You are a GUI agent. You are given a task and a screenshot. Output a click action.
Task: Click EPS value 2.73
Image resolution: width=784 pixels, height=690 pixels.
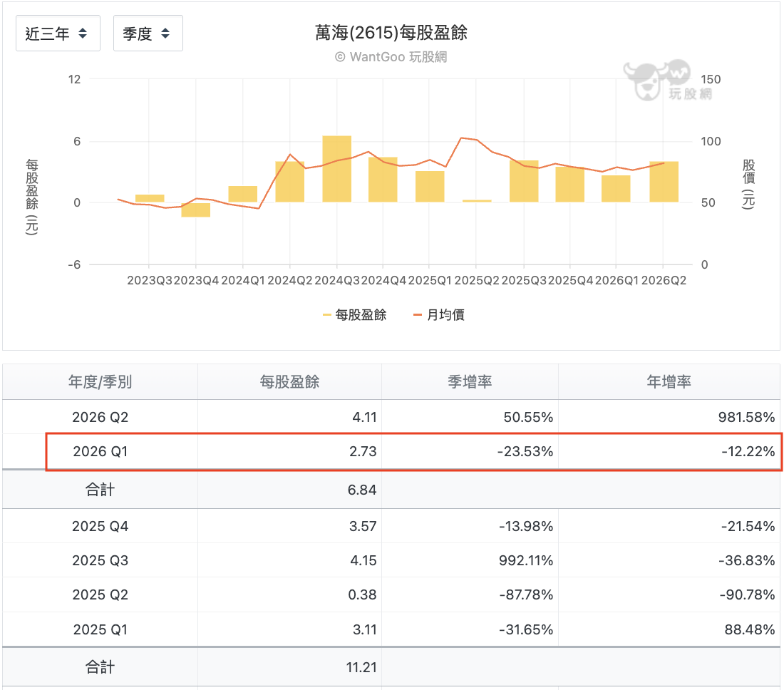tap(363, 451)
